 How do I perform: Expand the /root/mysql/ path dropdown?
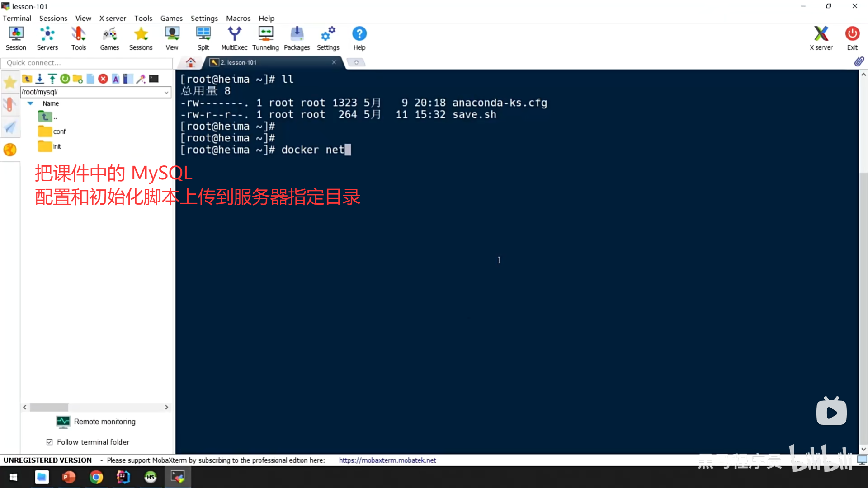click(166, 92)
